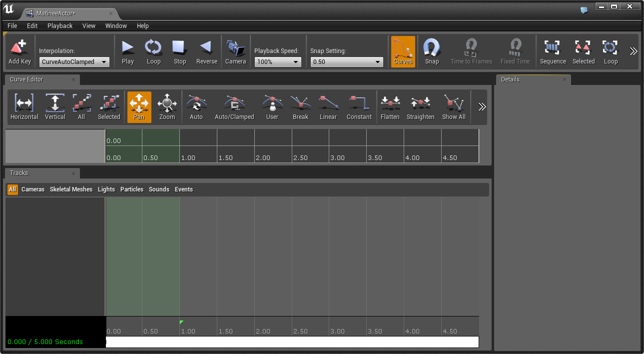Open the Playback Speed dropdown
644x354 pixels.
(278, 62)
